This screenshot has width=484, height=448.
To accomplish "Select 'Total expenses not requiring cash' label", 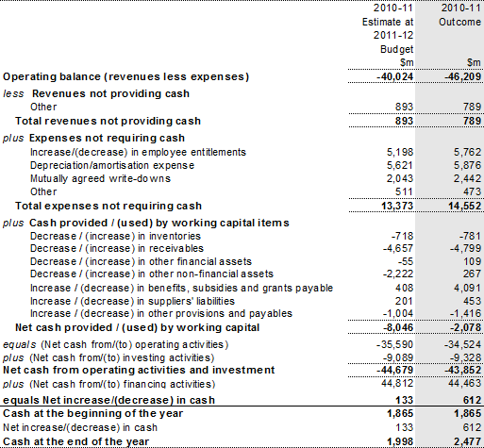I will click(x=108, y=206).
